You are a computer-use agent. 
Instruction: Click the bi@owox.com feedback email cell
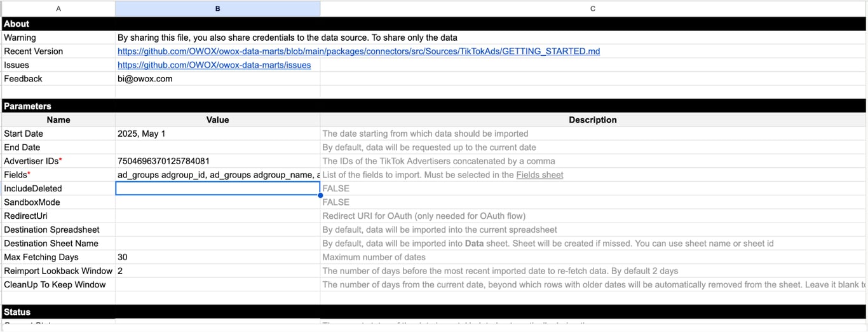[x=218, y=79]
